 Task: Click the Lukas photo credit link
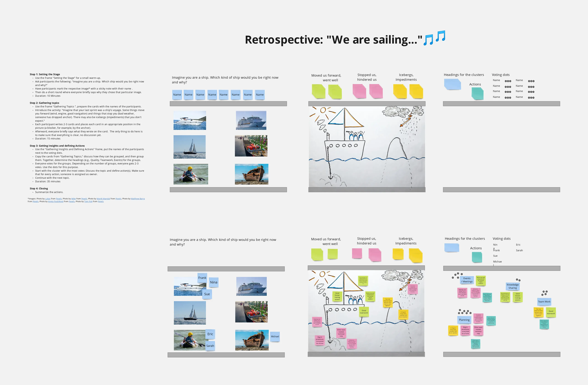click(48, 199)
